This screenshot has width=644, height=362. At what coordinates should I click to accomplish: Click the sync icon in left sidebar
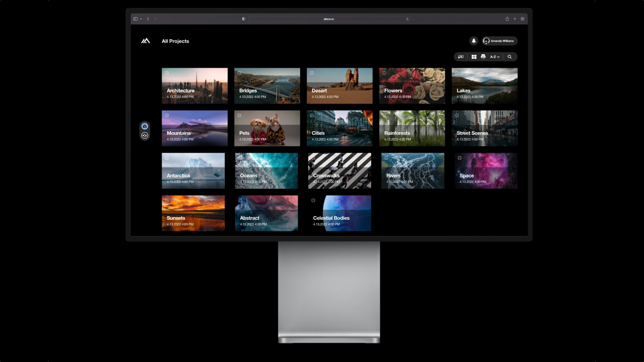tap(145, 135)
